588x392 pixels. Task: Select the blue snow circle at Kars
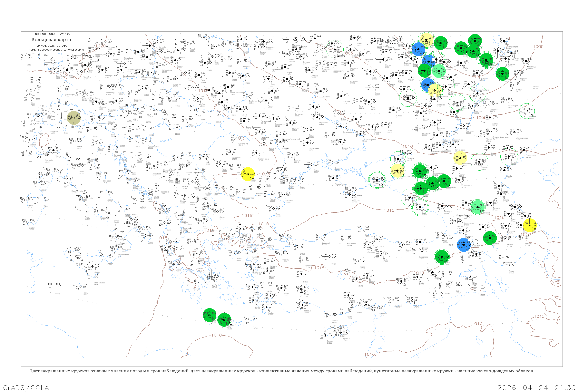tap(464, 245)
